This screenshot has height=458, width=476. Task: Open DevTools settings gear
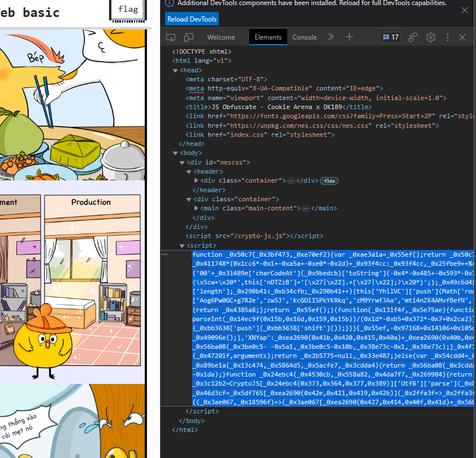pos(430,37)
